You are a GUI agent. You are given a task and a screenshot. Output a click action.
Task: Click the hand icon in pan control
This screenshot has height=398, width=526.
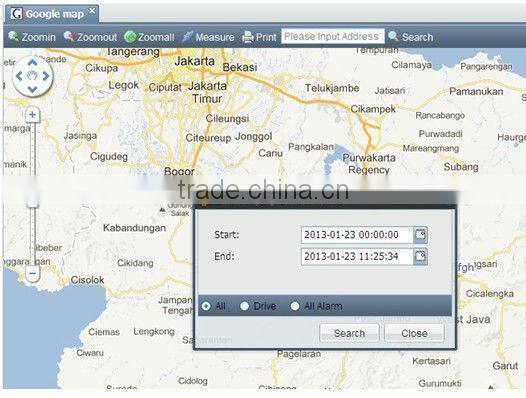[x=32, y=76]
